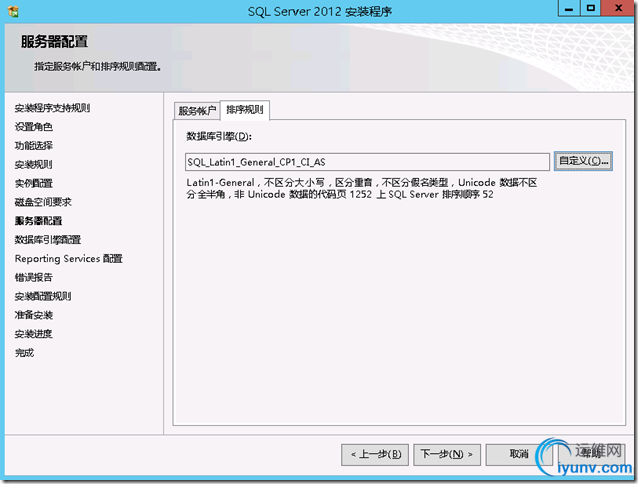Viewport: 638px width, 484px height.
Task: Click the 指定服务帐户和排序规则配置 subtitle
Action: click(x=97, y=66)
